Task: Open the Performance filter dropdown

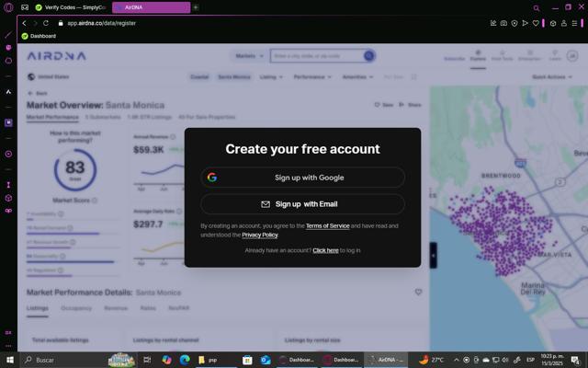Action: click(312, 77)
